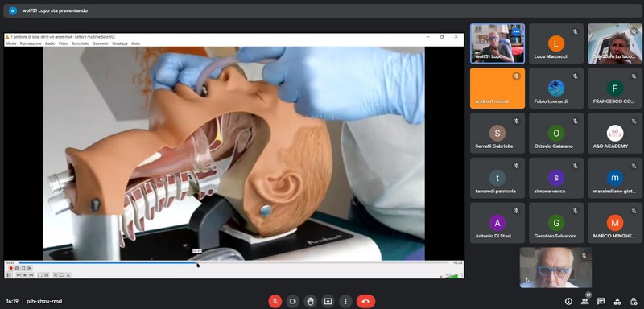Click the VLC stop button
Screen dimensions: 644x309
[x=25, y=275]
